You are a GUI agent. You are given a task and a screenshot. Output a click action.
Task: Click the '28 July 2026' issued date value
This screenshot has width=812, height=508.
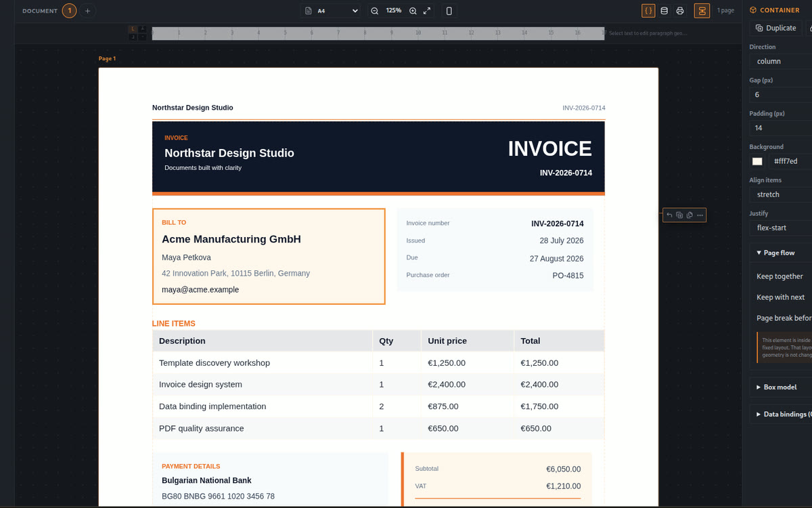pos(562,240)
